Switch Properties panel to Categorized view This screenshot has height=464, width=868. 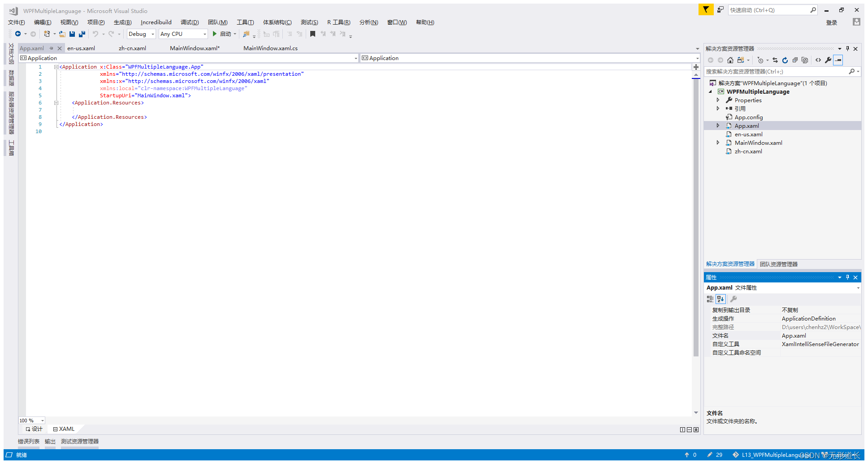[x=710, y=299]
